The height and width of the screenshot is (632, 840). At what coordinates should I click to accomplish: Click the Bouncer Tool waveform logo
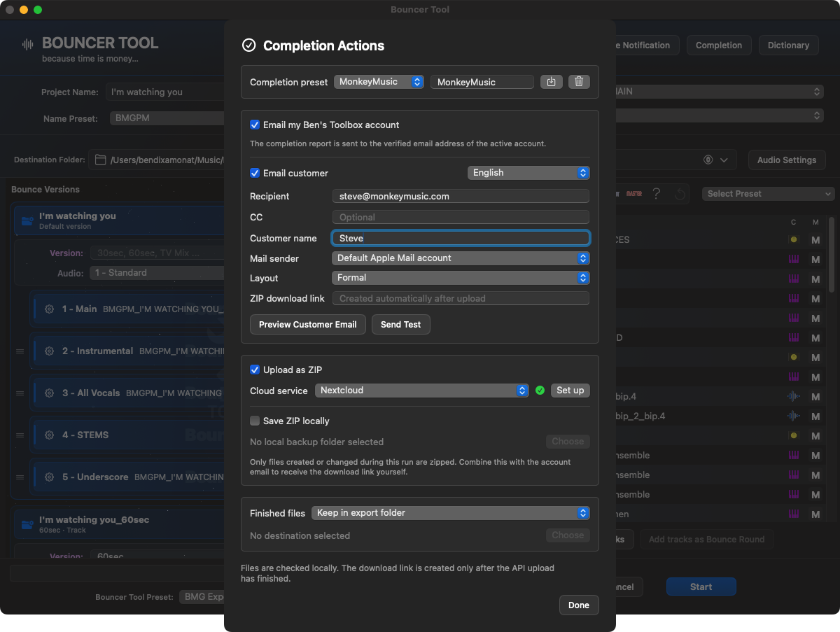pyautogui.click(x=28, y=45)
